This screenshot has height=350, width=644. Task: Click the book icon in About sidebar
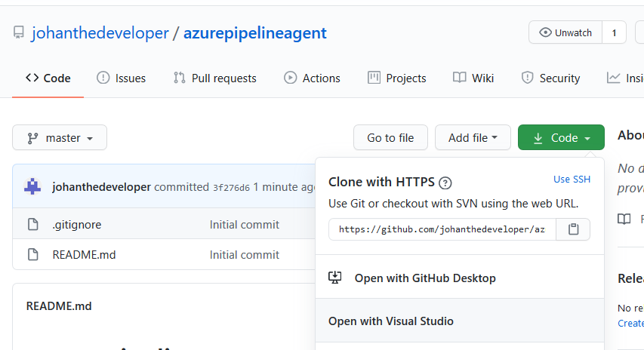(x=624, y=219)
